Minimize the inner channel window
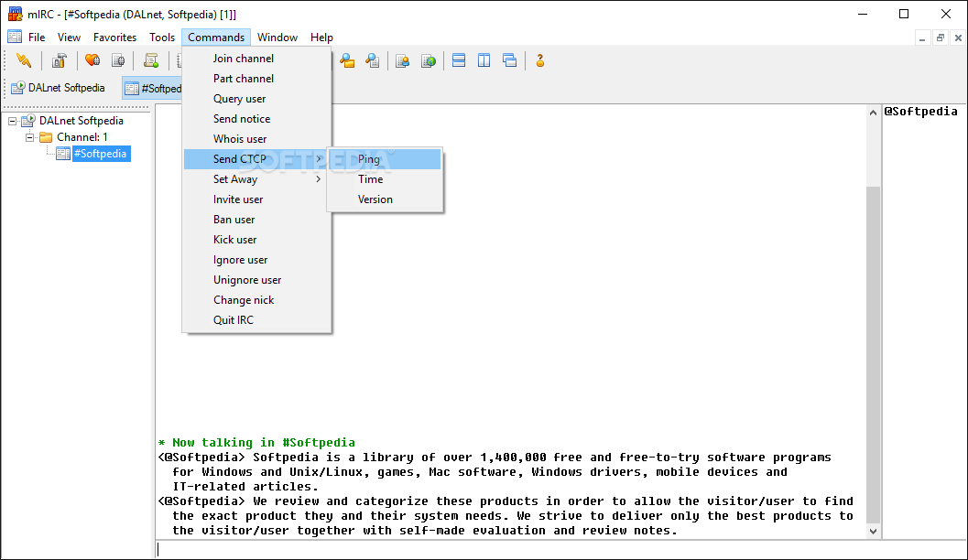 pos(921,38)
